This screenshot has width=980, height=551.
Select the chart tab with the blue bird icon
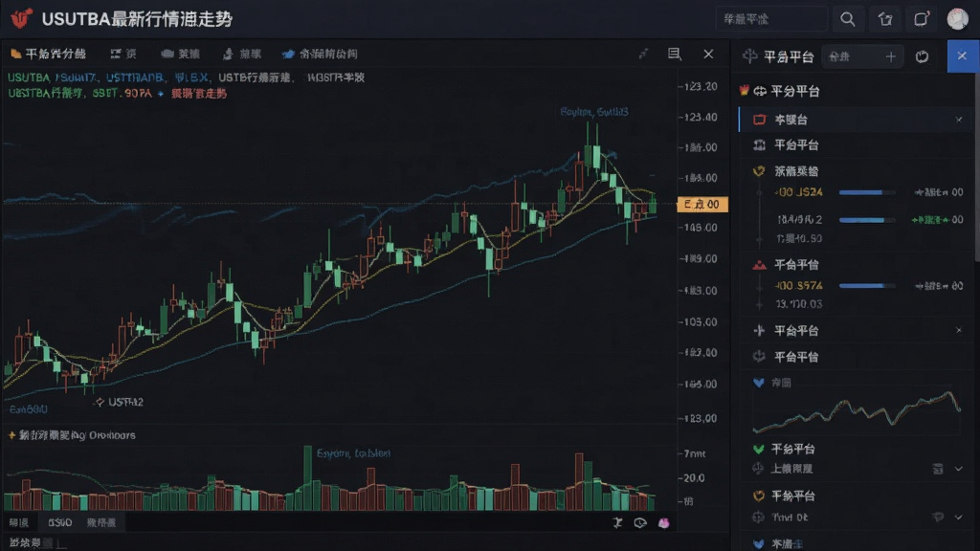click(x=320, y=54)
